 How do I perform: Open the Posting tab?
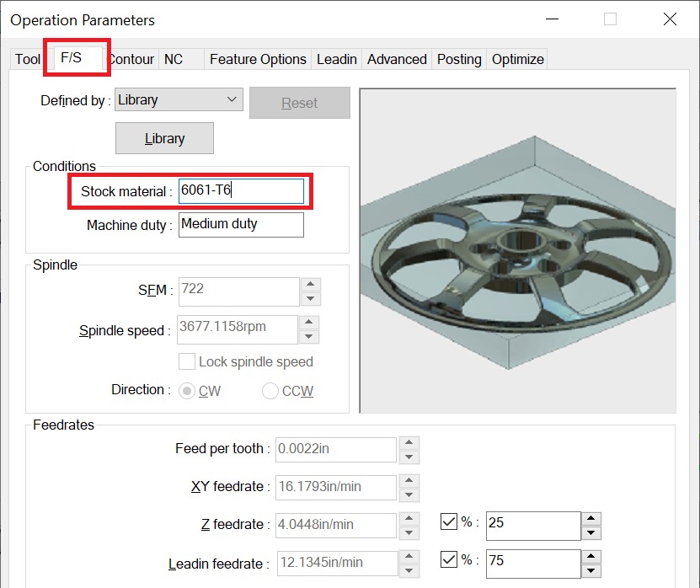(459, 59)
